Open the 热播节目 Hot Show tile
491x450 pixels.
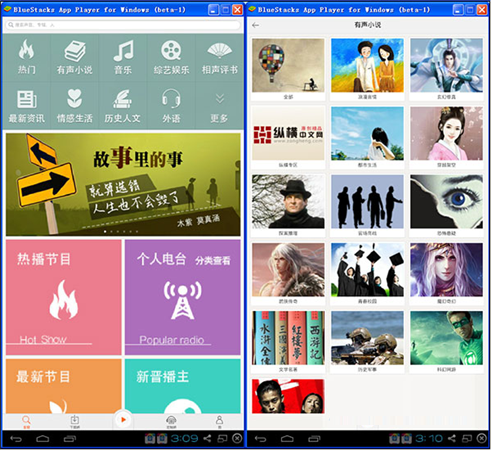pyautogui.click(x=64, y=297)
